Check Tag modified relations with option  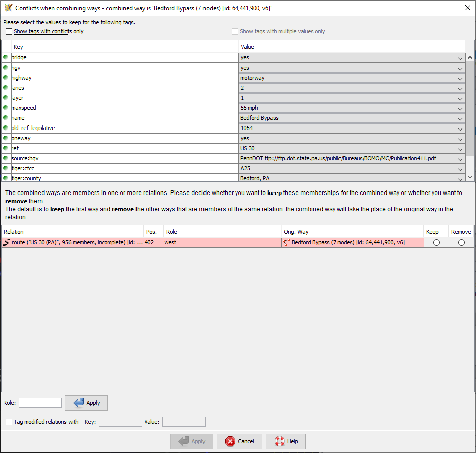(9, 422)
